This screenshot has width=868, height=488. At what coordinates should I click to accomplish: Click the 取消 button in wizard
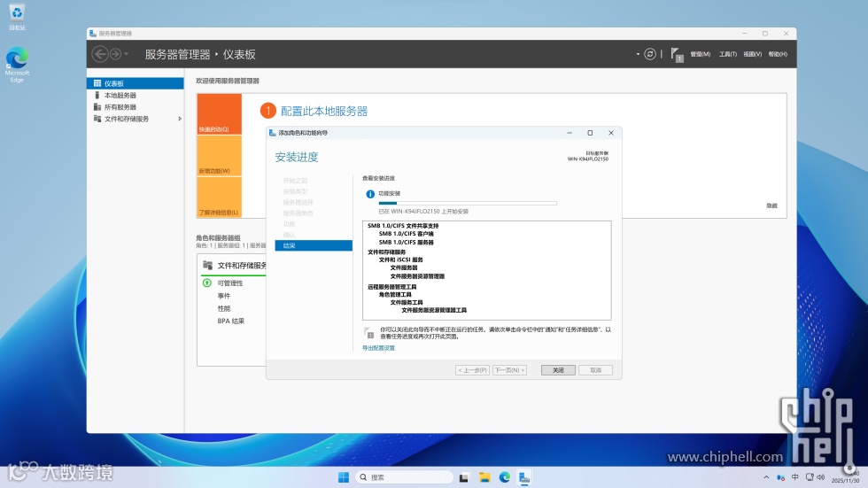pyautogui.click(x=595, y=370)
